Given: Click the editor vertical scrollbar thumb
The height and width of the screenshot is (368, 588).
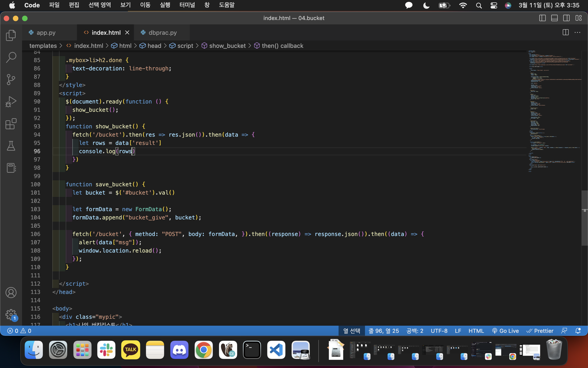Looking at the screenshot, I should pyautogui.click(x=585, y=218).
